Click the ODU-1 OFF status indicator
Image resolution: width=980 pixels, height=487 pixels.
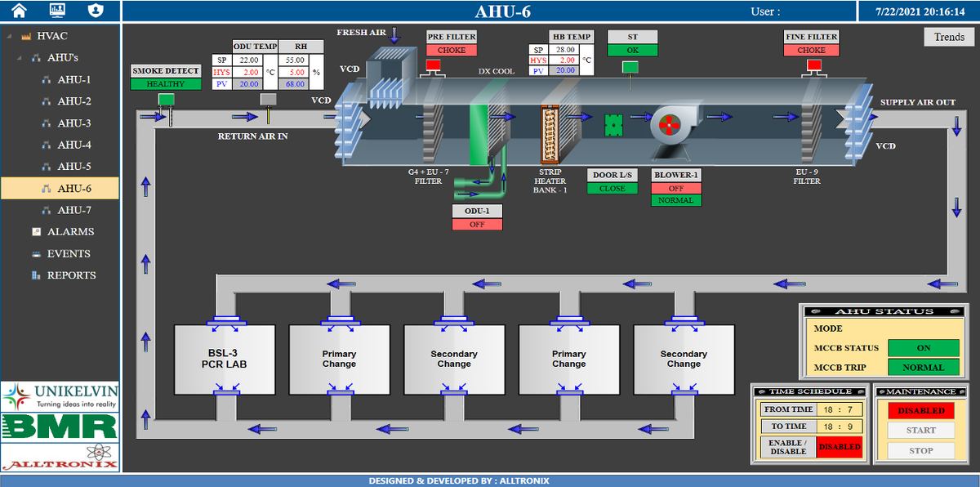[477, 225]
